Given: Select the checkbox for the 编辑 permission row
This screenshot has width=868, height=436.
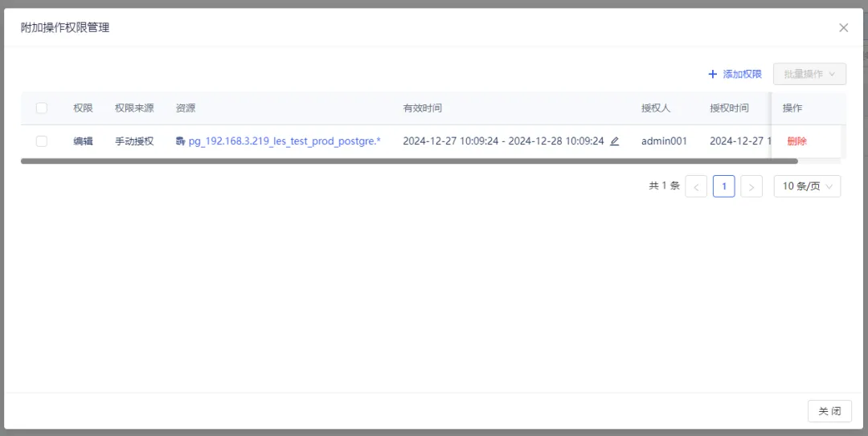Looking at the screenshot, I should click(42, 141).
